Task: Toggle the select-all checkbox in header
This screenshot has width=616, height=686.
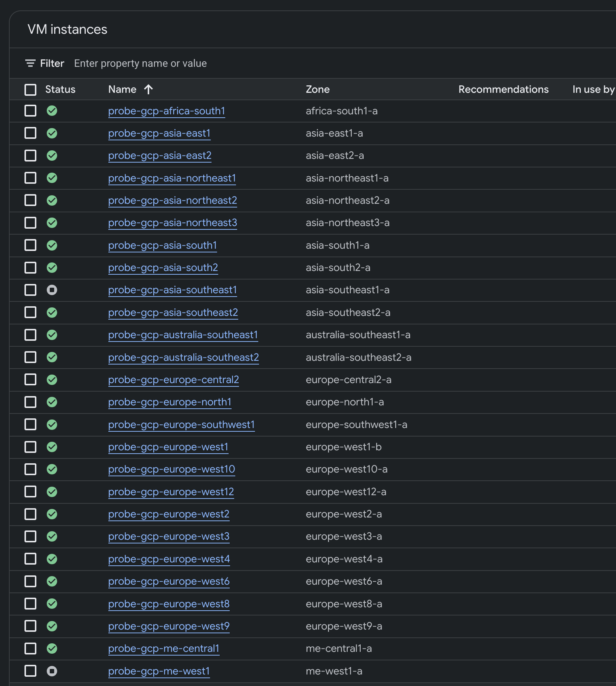Action: [30, 89]
